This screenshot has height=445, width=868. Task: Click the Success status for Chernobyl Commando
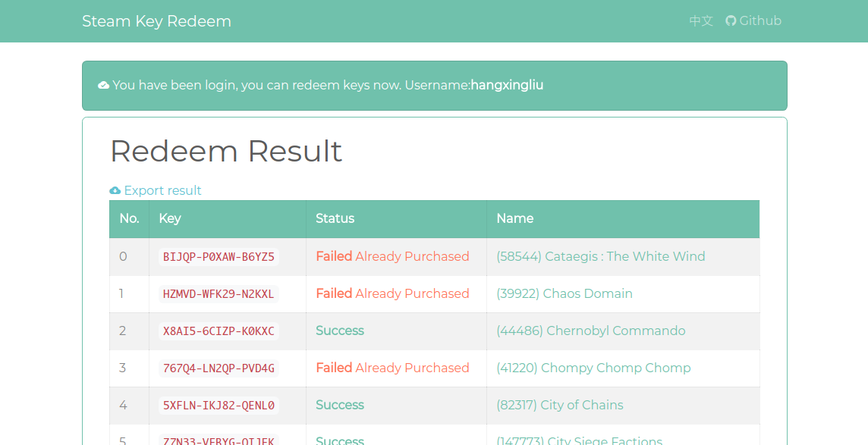tap(340, 331)
